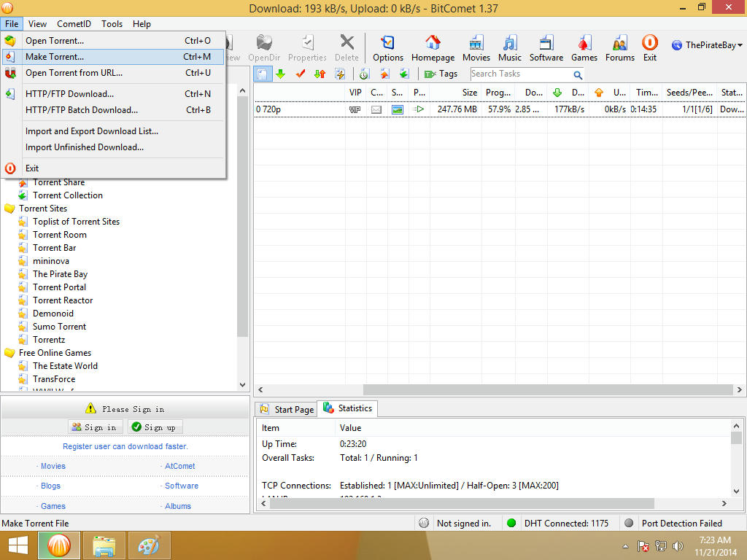
Task: Click the Tags toolbar button
Action: pos(441,74)
